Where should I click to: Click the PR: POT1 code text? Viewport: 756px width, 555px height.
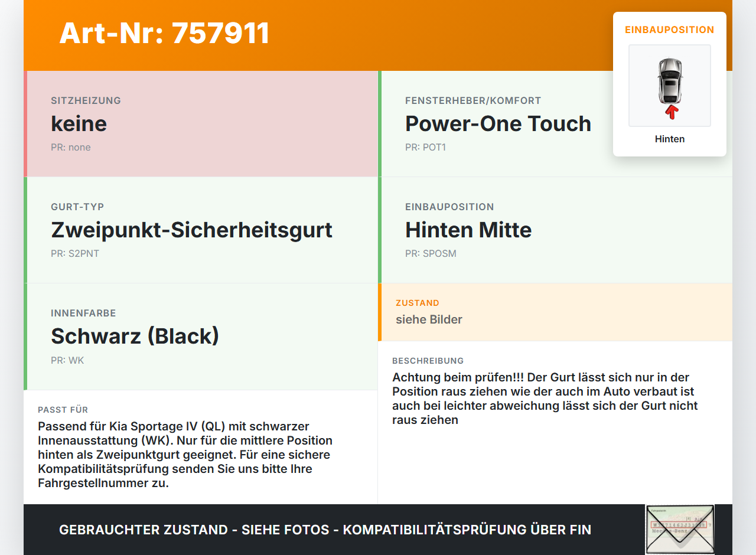[426, 147]
